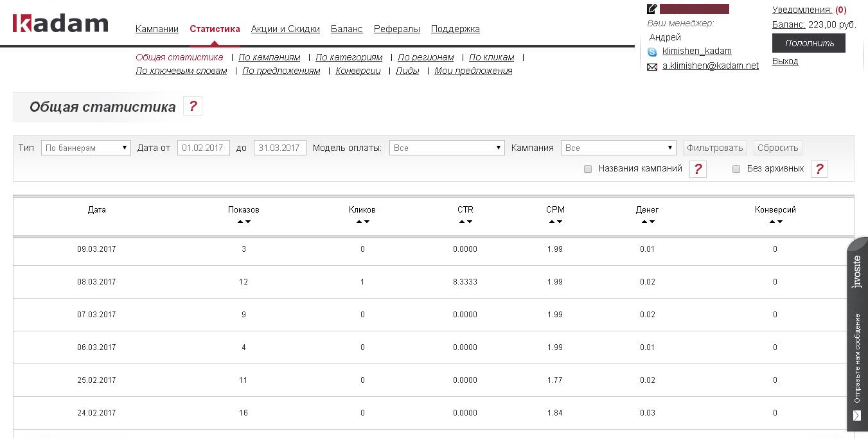The height and width of the screenshot is (438, 868).
Task: Click the Дата от input field
Action: pyautogui.click(x=204, y=148)
